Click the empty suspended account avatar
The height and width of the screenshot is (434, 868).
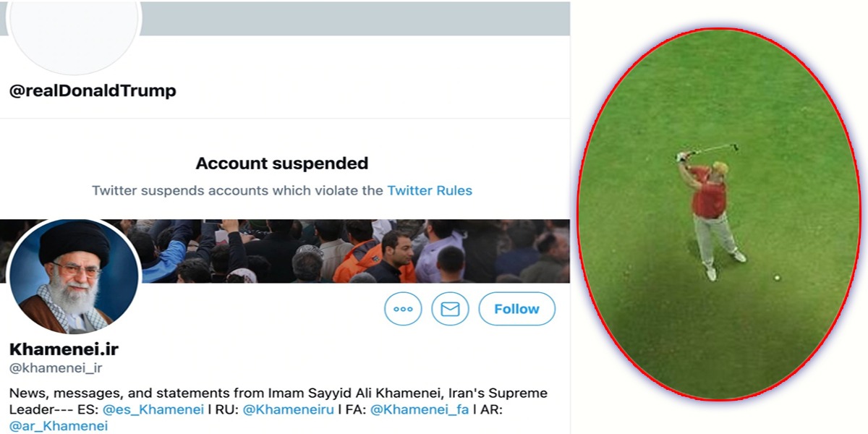tap(73, 29)
